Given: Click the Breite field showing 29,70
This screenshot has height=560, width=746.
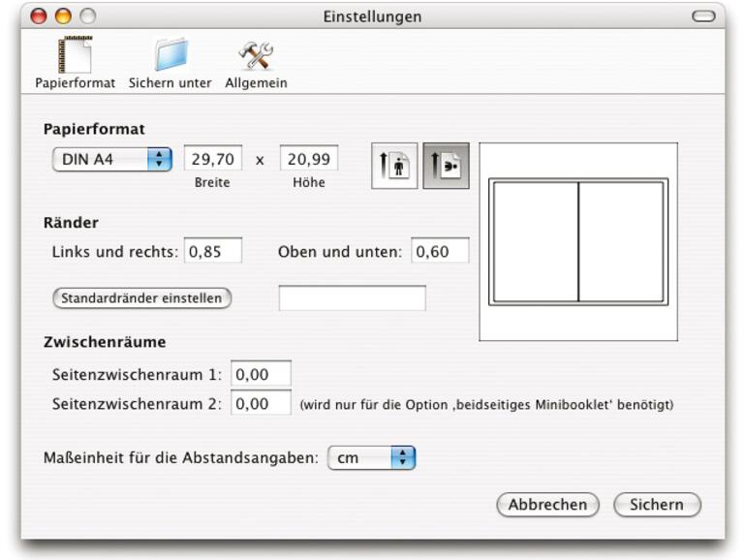Looking at the screenshot, I should tap(213, 158).
